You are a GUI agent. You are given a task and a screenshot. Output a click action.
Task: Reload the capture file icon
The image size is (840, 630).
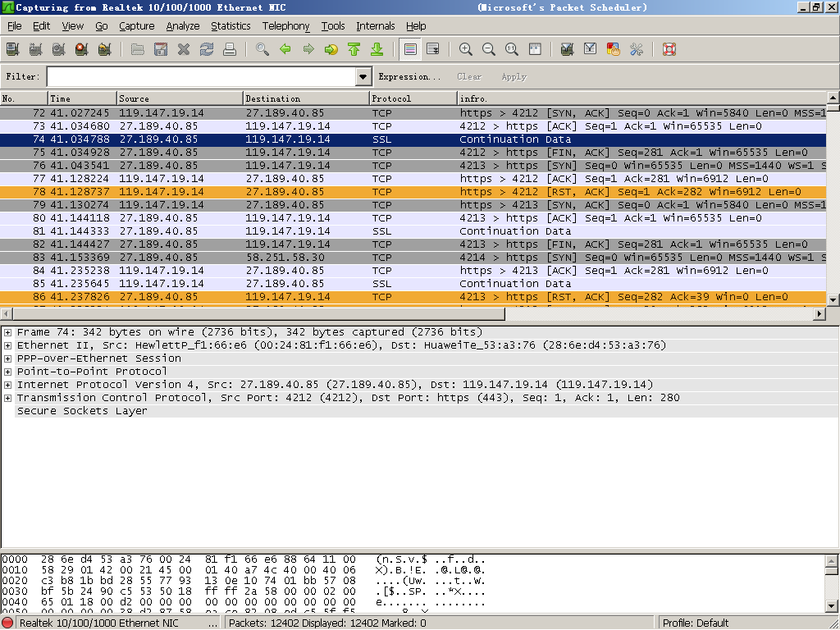pos(206,49)
